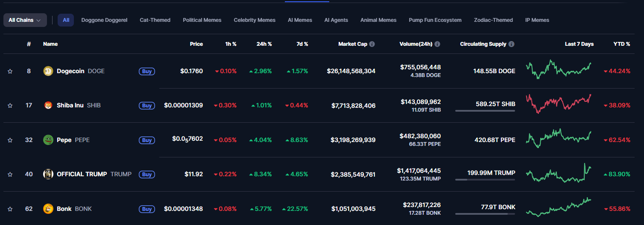Click the Last 7 Days header
This screenshot has width=644, height=225.
pyautogui.click(x=579, y=44)
